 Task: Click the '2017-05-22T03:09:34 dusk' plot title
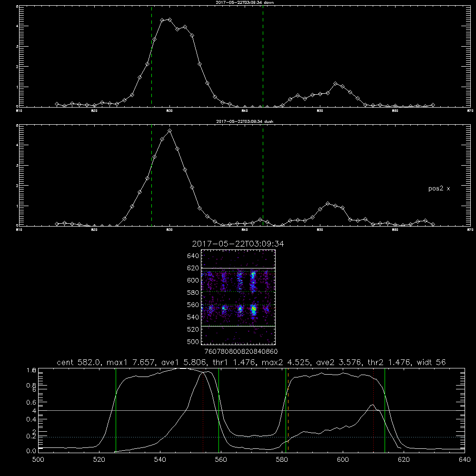tap(245, 121)
